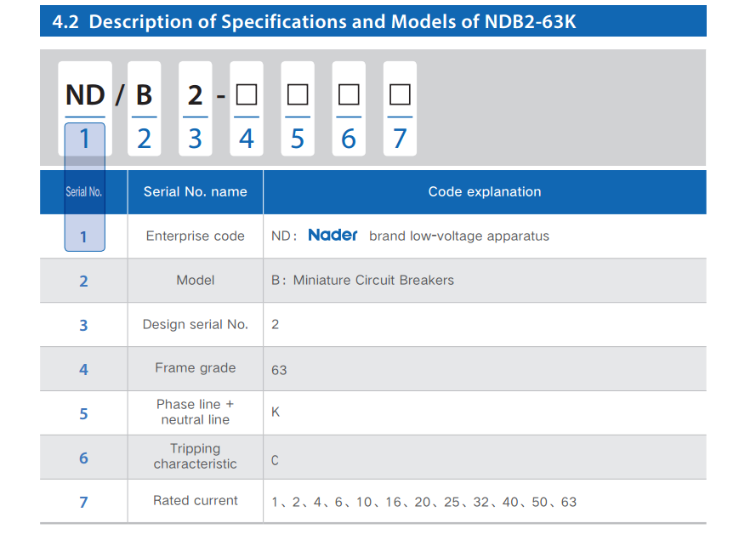Select the 'Model' row name cell
This screenshot has height=546, width=756.
click(196, 281)
